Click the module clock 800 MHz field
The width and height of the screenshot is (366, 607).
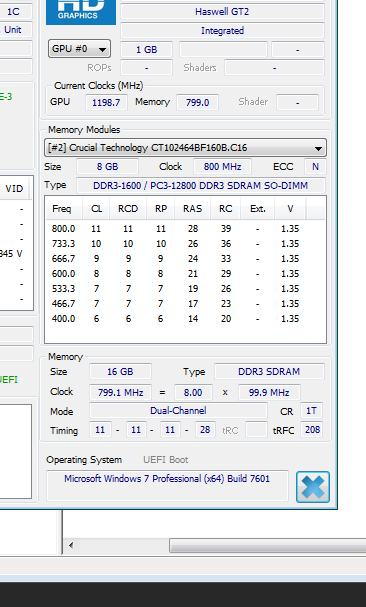pyautogui.click(x=222, y=167)
